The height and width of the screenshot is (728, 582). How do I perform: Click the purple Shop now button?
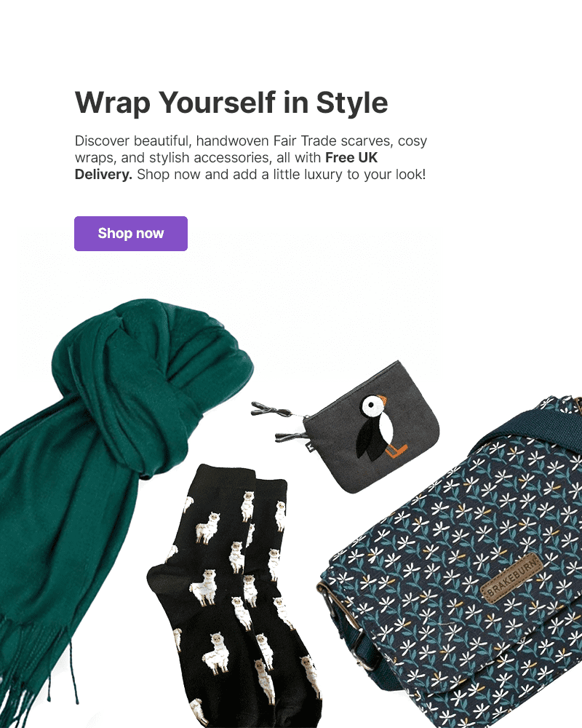tap(131, 234)
